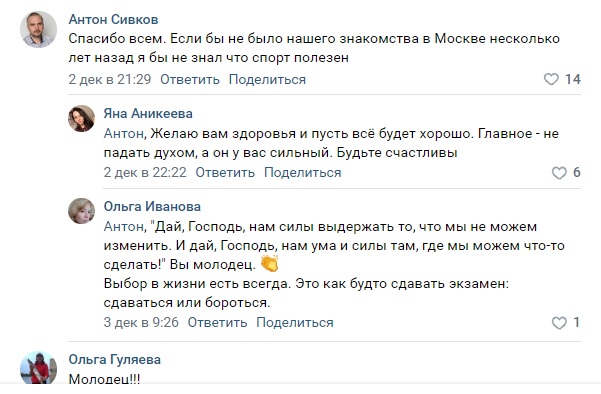Open Антон Сивков's profile avatar
This screenshot has height=394, width=601.
[x=38, y=30]
